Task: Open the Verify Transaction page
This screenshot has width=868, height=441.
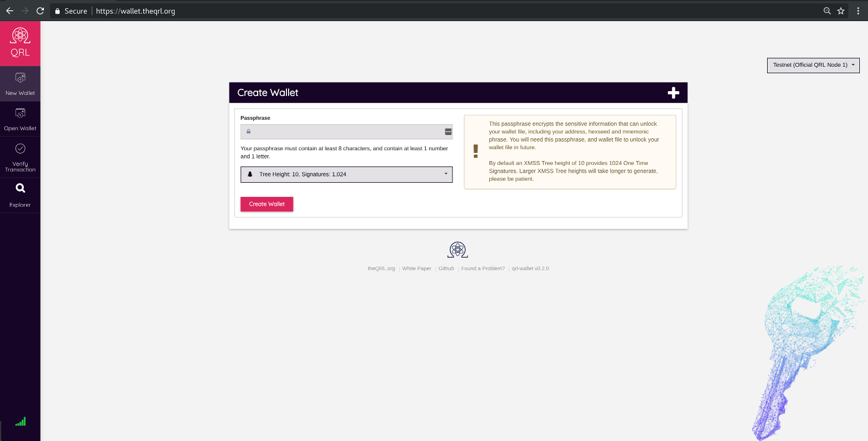Action: click(x=20, y=157)
